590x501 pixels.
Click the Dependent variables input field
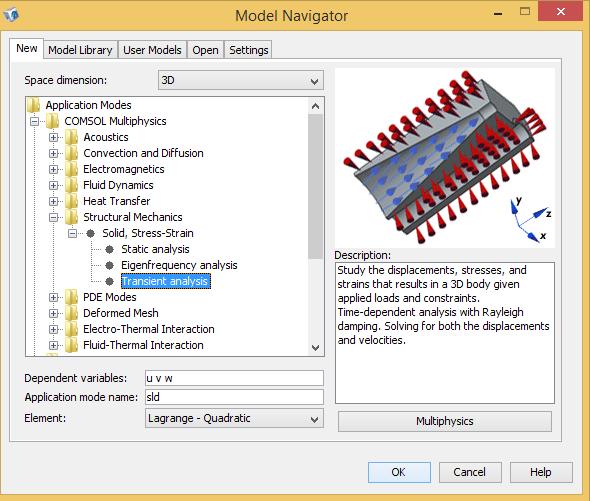pos(234,378)
